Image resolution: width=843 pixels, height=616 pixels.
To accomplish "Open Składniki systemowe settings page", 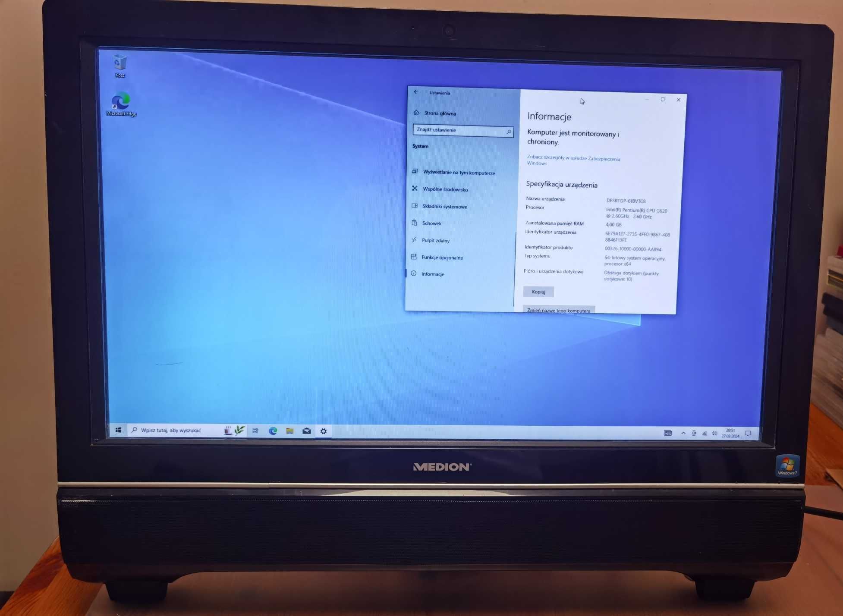I will tap(444, 207).
